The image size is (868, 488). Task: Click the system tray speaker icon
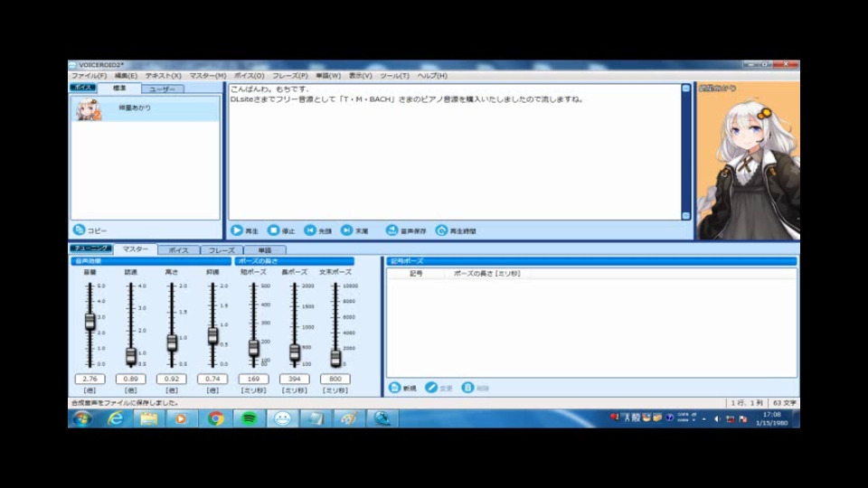pyautogui.click(x=717, y=418)
